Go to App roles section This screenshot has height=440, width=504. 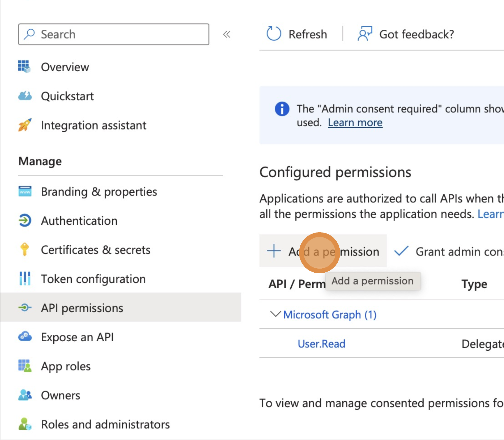click(66, 366)
